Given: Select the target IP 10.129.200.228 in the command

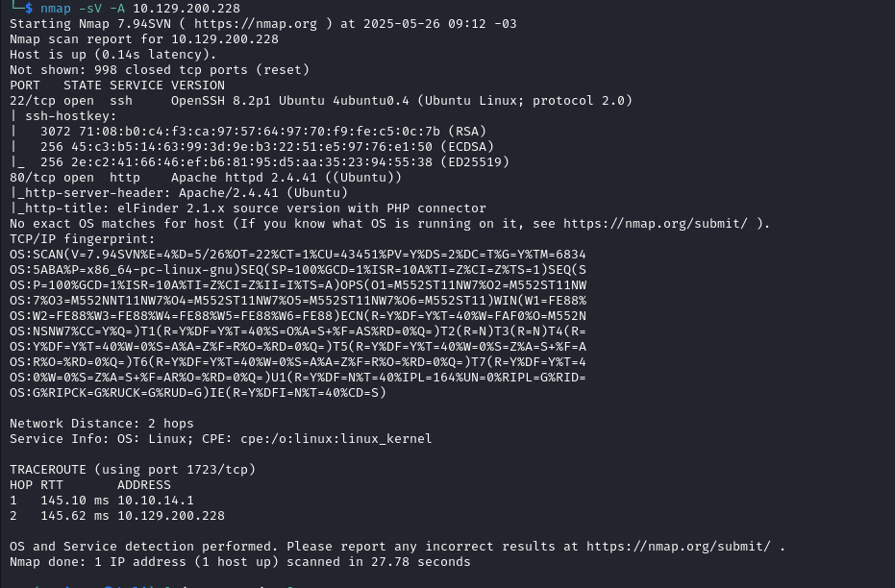Looking at the screenshot, I should click(186, 9).
